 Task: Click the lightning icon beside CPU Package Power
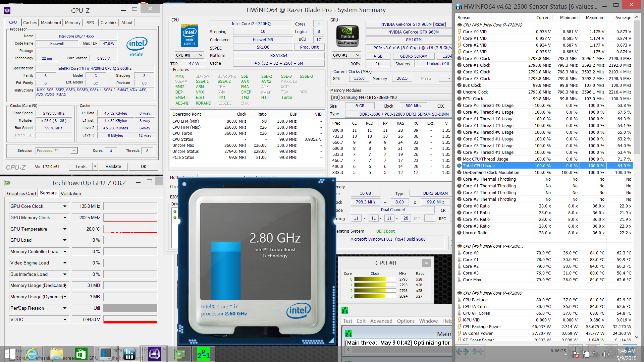460,327
